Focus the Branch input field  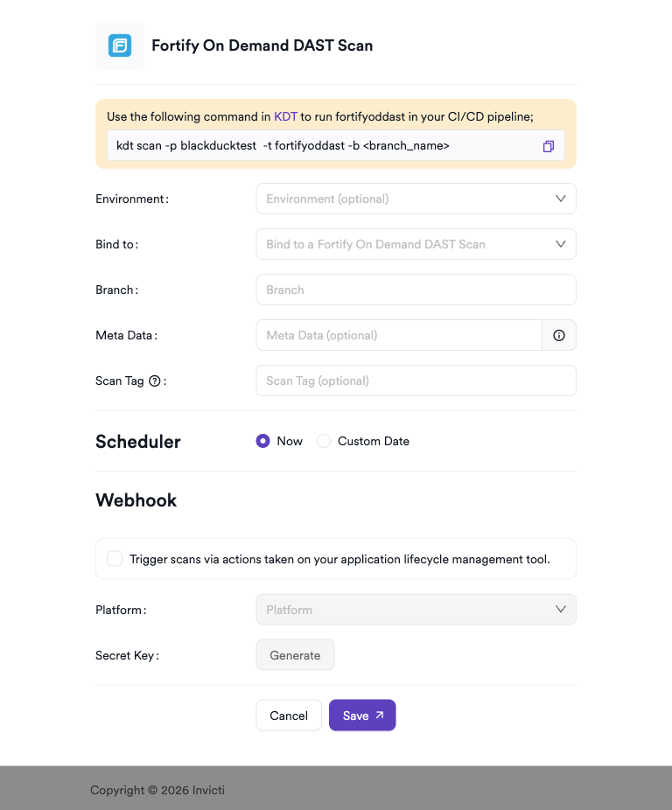coord(416,290)
